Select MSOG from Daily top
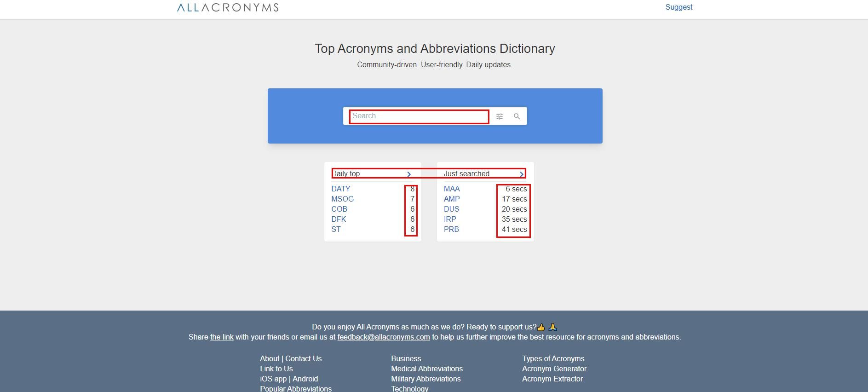The image size is (868, 392). [342, 199]
